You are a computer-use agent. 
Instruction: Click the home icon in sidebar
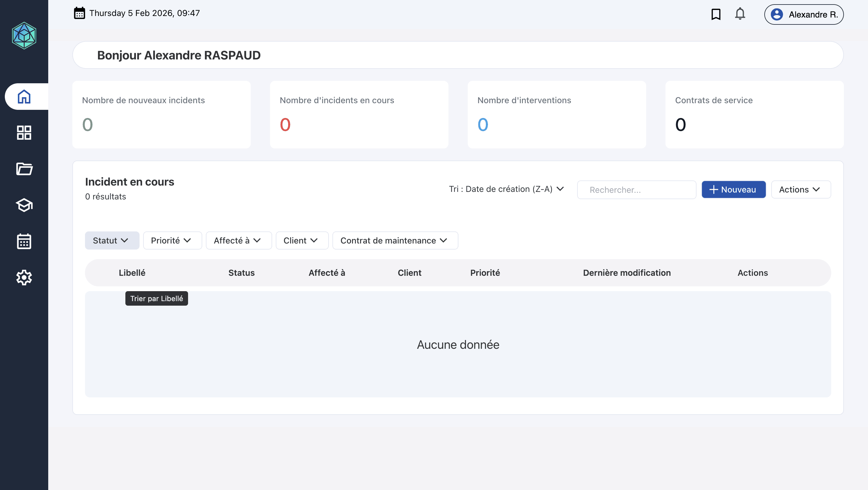24,97
